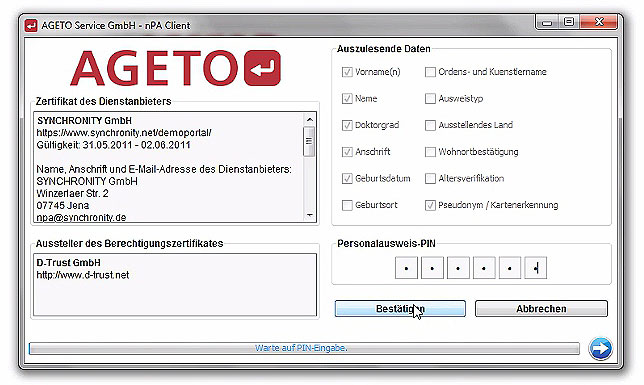Minimize the nPA Client window
Image resolution: width=644 pixels, height=385 pixels.
(547, 22)
